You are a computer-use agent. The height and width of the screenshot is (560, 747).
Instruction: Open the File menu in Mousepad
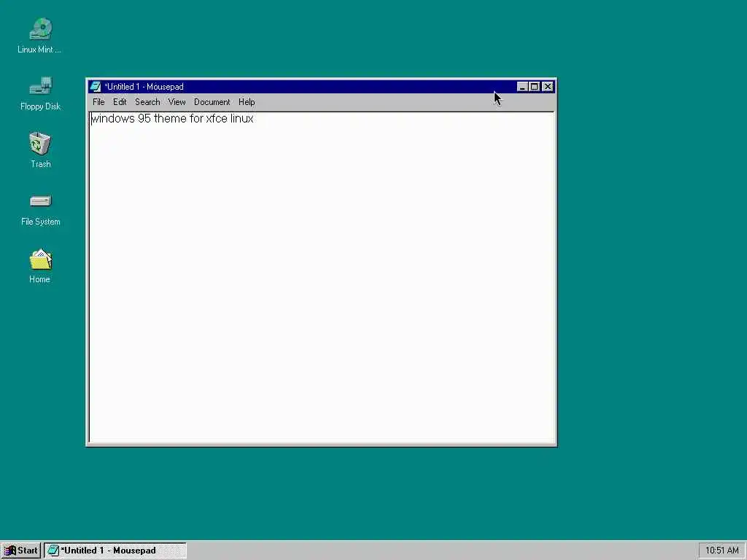98,102
